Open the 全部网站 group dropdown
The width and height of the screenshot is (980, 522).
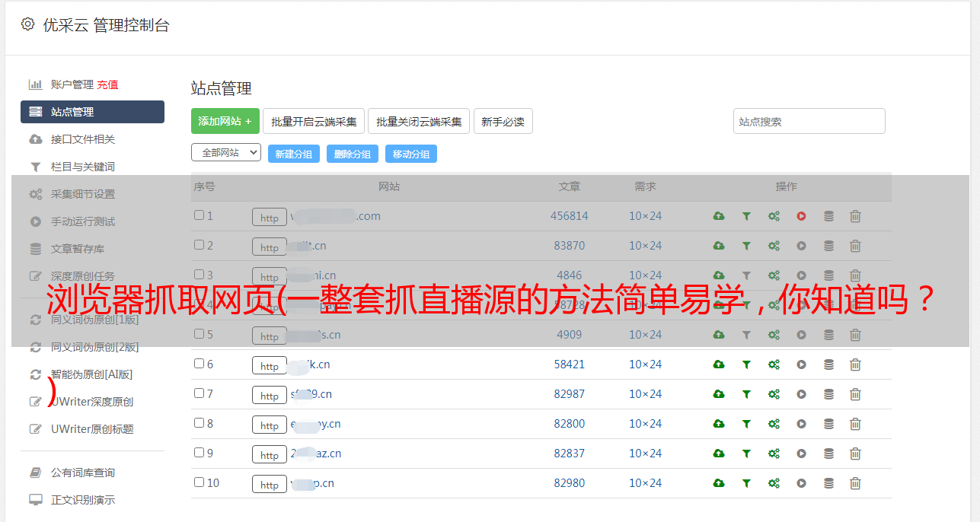pos(226,153)
